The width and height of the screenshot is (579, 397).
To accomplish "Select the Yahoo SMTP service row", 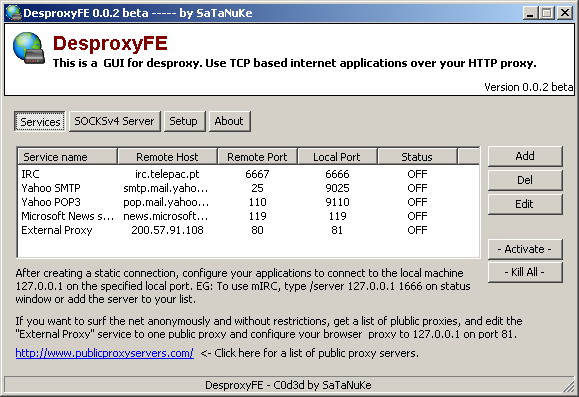I will coord(248,188).
